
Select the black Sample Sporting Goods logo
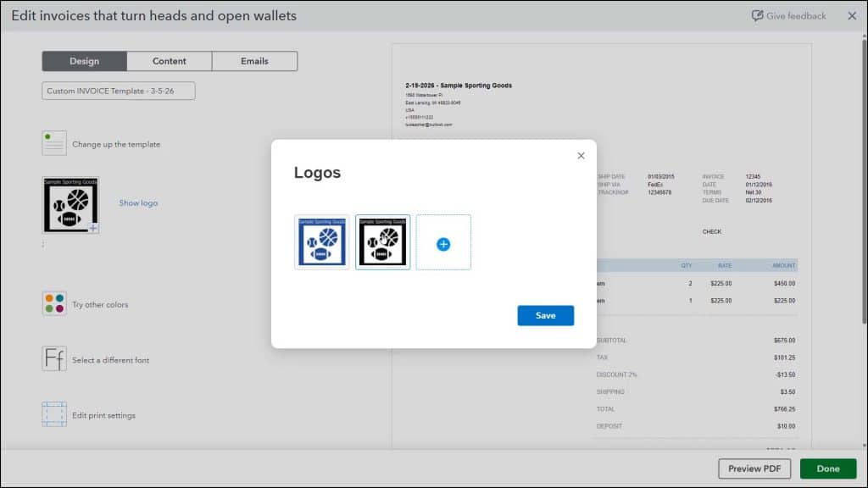click(x=382, y=242)
